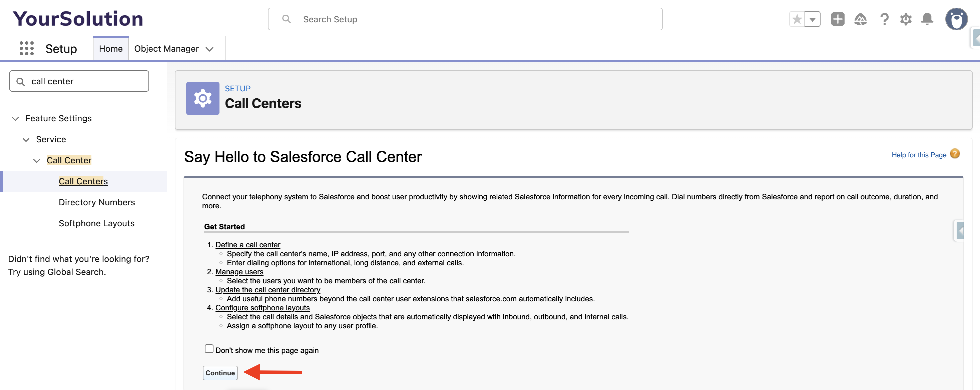The width and height of the screenshot is (980, 390).
Task: Click the Call Centers setup gear icon
Action: click(x=202, y=98)
